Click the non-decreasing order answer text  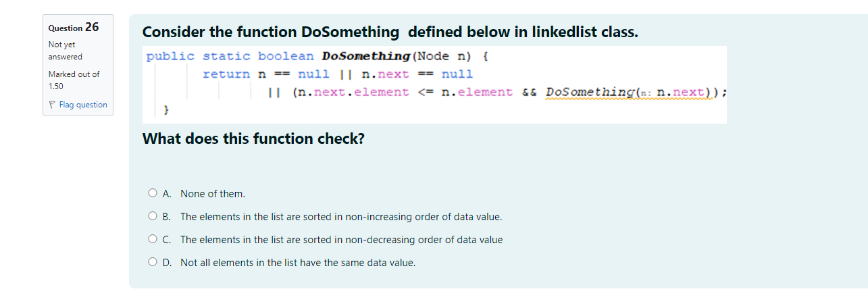pos(341,240)
